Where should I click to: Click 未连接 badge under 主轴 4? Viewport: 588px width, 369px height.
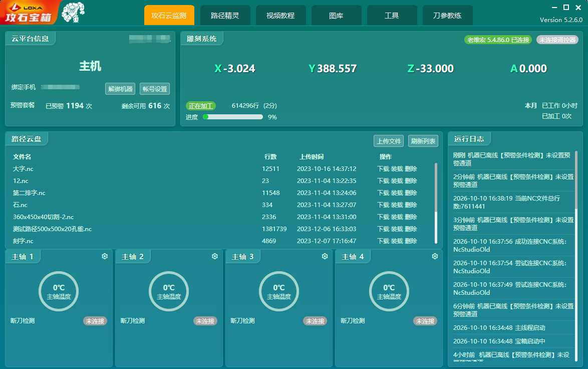click(425, 321)
